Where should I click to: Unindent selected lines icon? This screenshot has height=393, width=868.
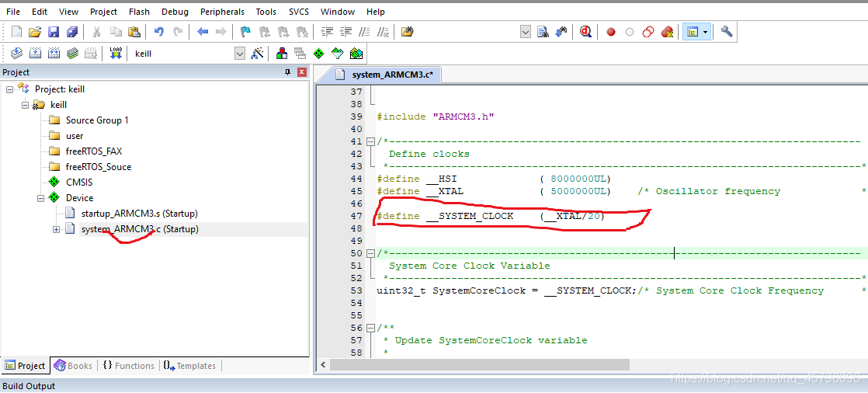[345, 32]
